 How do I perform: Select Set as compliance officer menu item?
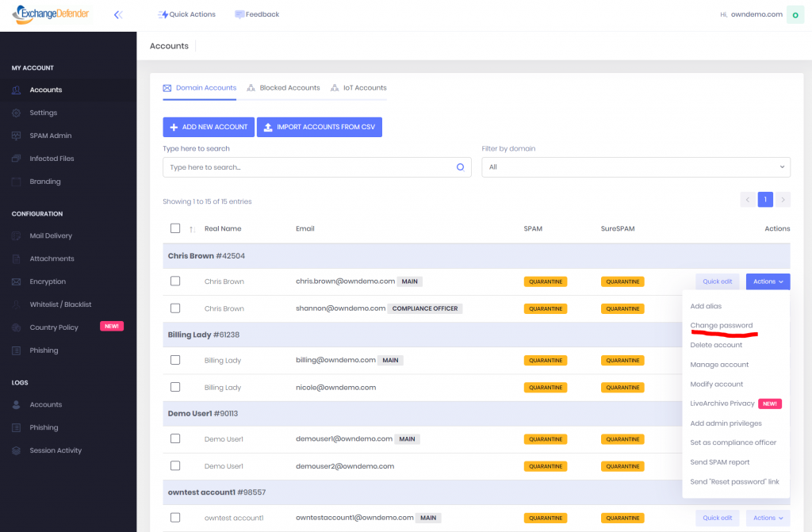point(733,442)
